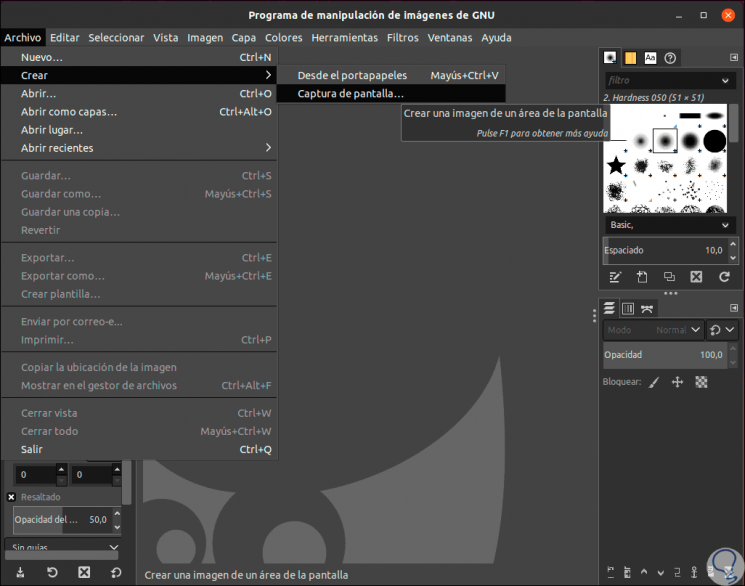Viewport: 745px width, 586px height.
Task: Click the edit brush icon
Action: point(615,277)
